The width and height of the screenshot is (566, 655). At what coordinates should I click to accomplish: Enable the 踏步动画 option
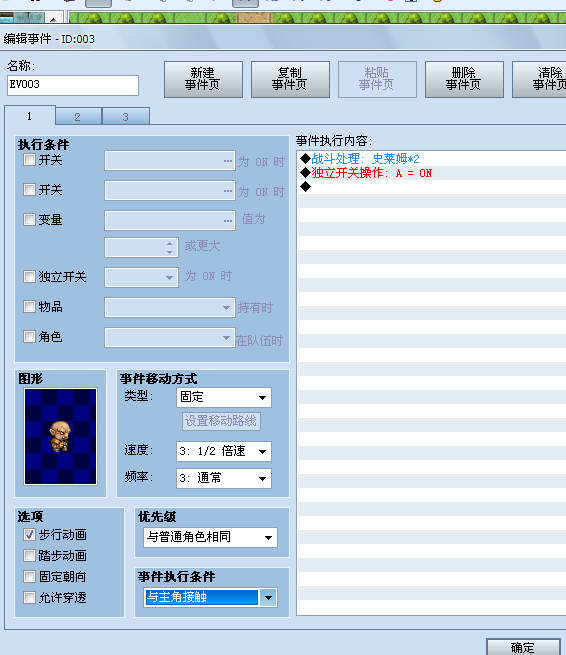coord(29,555)
